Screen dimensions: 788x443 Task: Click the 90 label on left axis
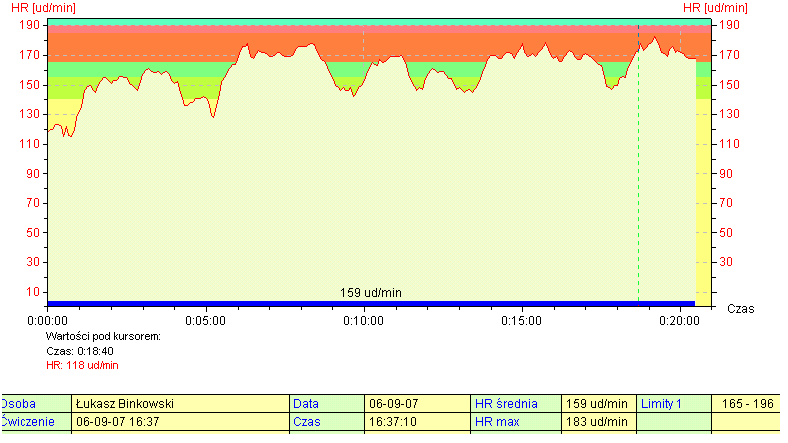coord(33,174)
